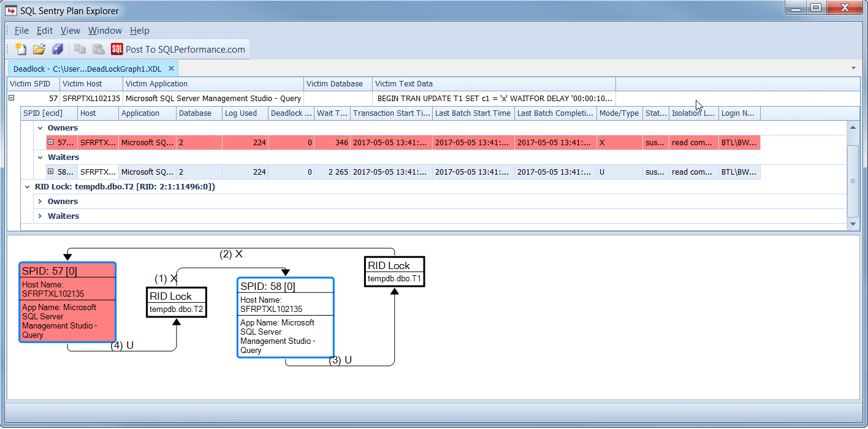Click the '(2) X' edge label

pos(231,254)
